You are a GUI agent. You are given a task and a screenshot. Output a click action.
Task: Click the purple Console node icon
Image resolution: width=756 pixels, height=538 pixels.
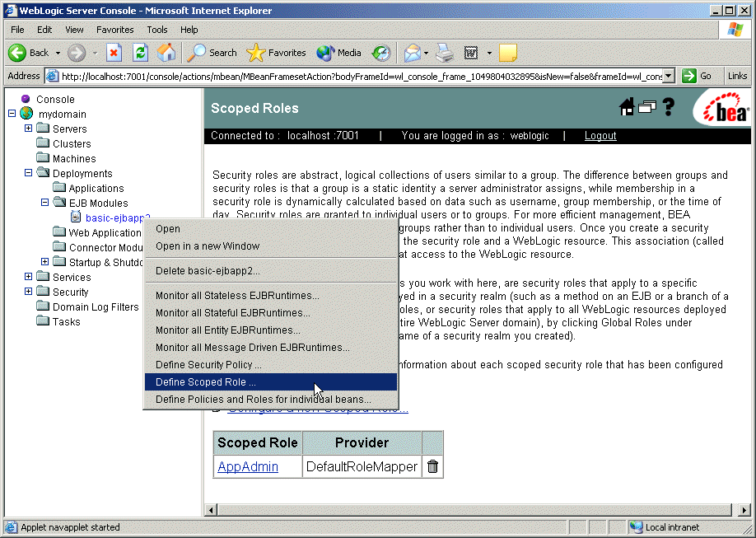pyautogui.click(x=26, y=99)
